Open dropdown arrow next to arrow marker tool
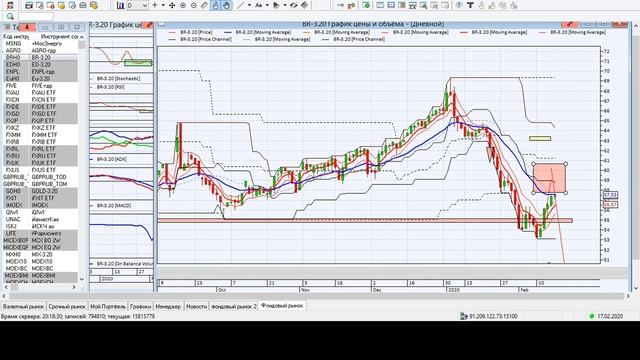This screenshot has height=360, width=640. [285, 5]
